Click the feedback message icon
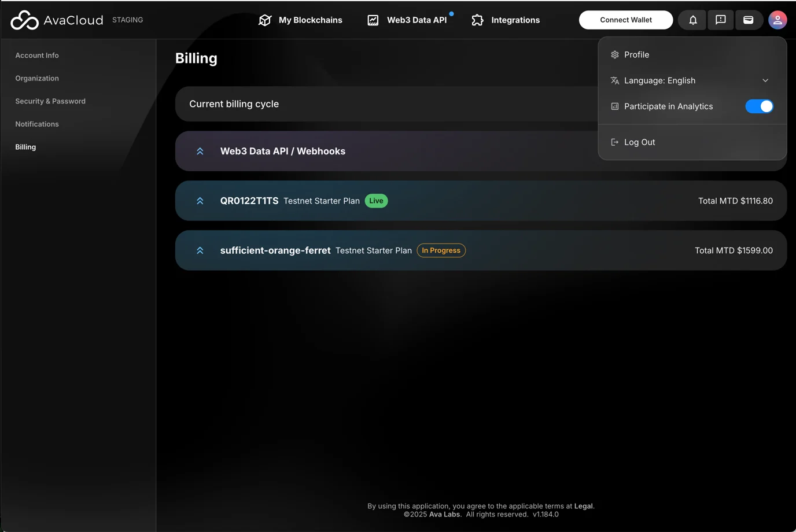The height and width of the screenshot is (532, 796). [720, 20]
